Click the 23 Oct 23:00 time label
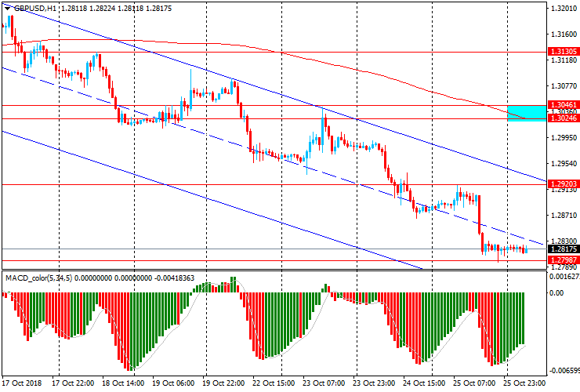The width and height of the screenshot is (580, 392). (374, 383)
